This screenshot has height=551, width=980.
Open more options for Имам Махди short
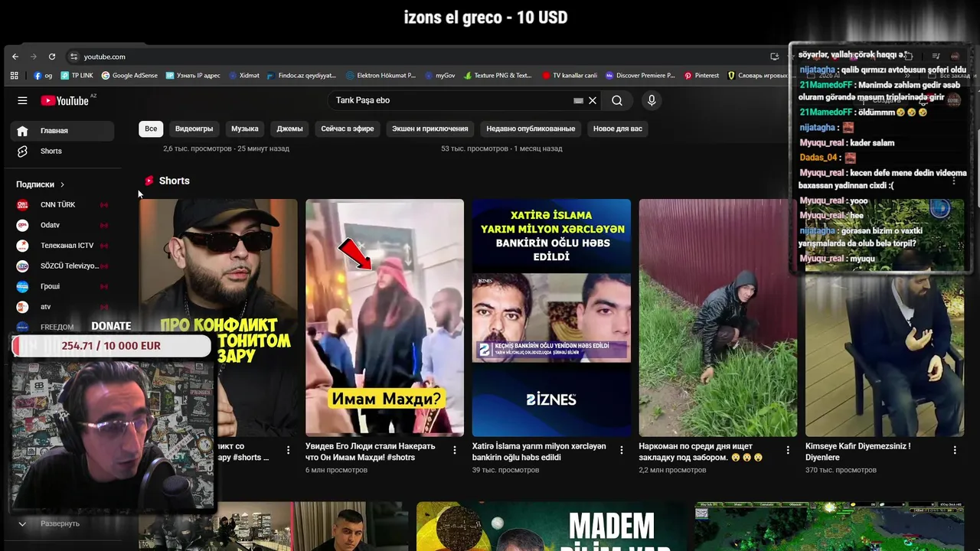click(455, 450)
